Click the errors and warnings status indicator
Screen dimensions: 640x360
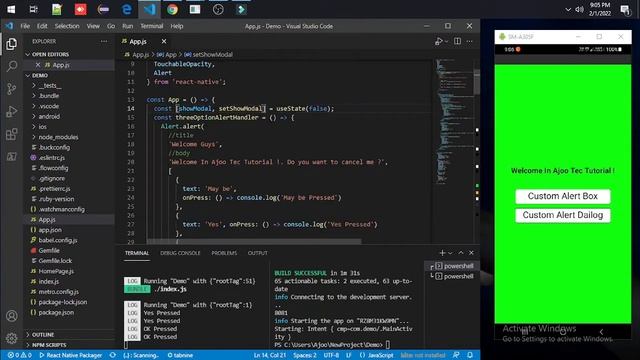coord(20,355)
